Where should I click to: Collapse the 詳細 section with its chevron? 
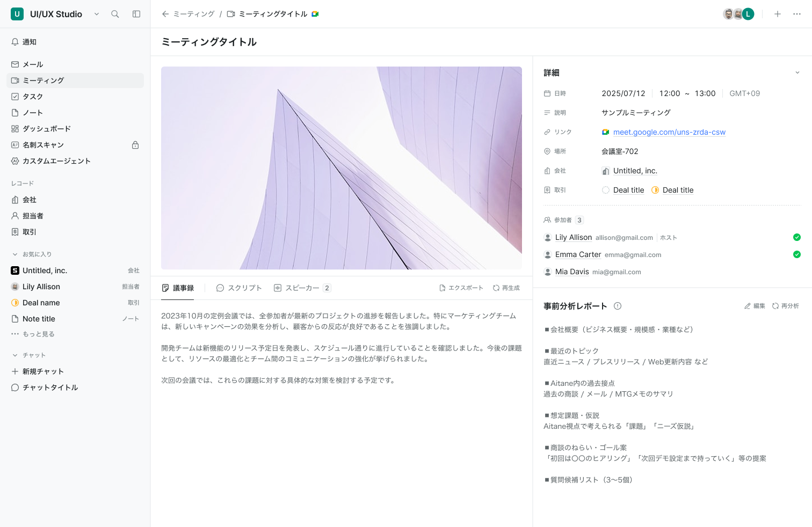pos(798,73)
